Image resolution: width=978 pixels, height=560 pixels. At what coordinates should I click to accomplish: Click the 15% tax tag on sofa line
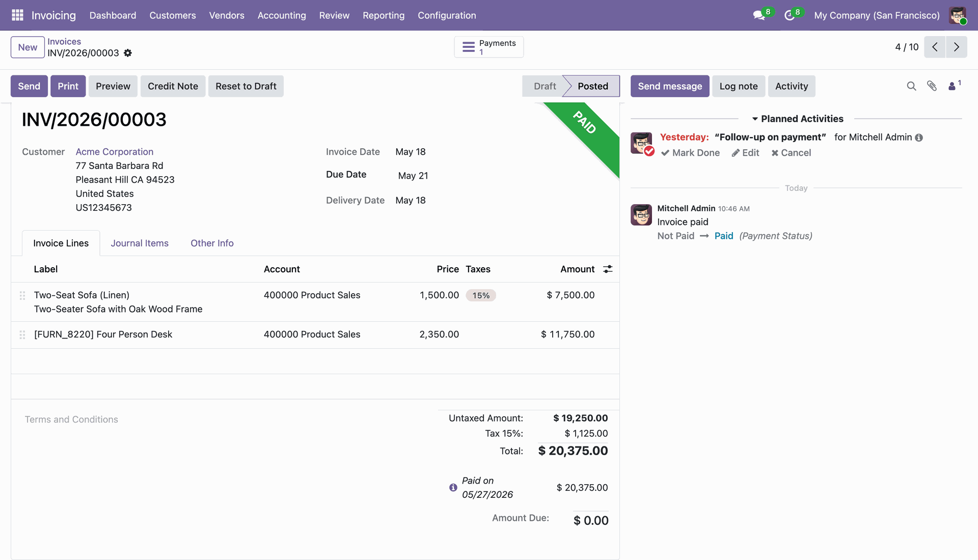coord(481,295)
